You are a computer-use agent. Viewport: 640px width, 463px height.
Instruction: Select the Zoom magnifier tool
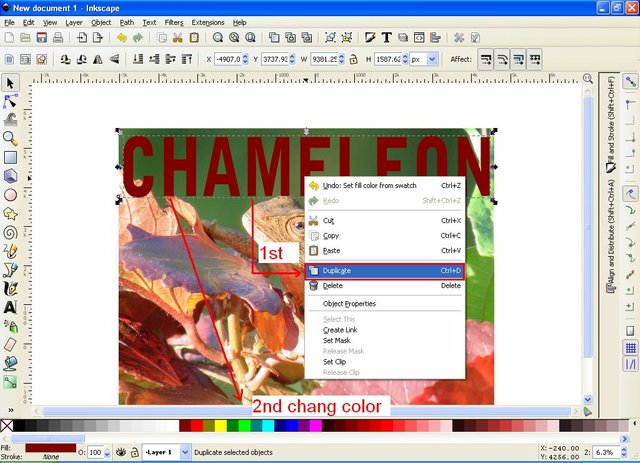point(10,138)
